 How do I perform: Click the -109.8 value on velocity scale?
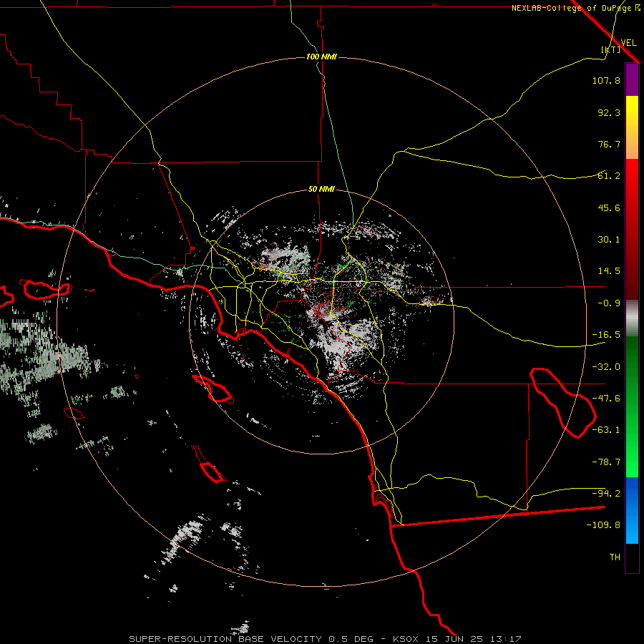(603, 525)
